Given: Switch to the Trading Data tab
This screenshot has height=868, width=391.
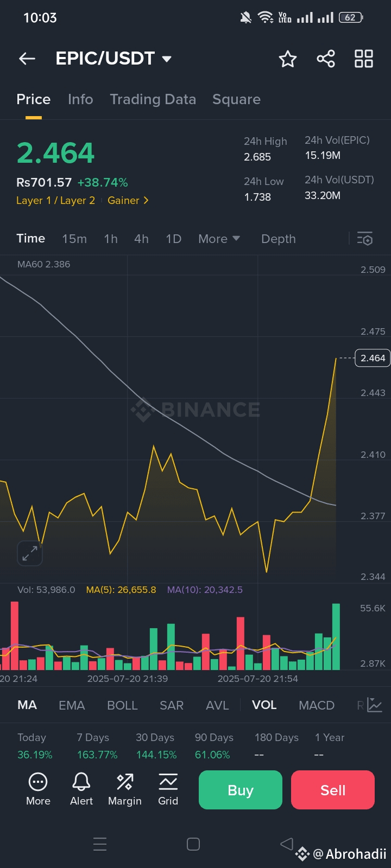Looking at the screenshot, I should (x=153, y=100).
